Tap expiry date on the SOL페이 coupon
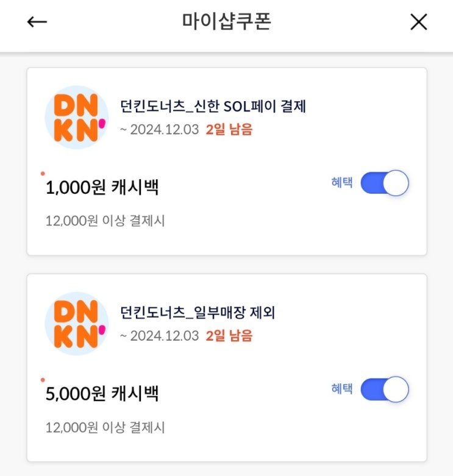 pyautogui.click(x=160, y=129)
